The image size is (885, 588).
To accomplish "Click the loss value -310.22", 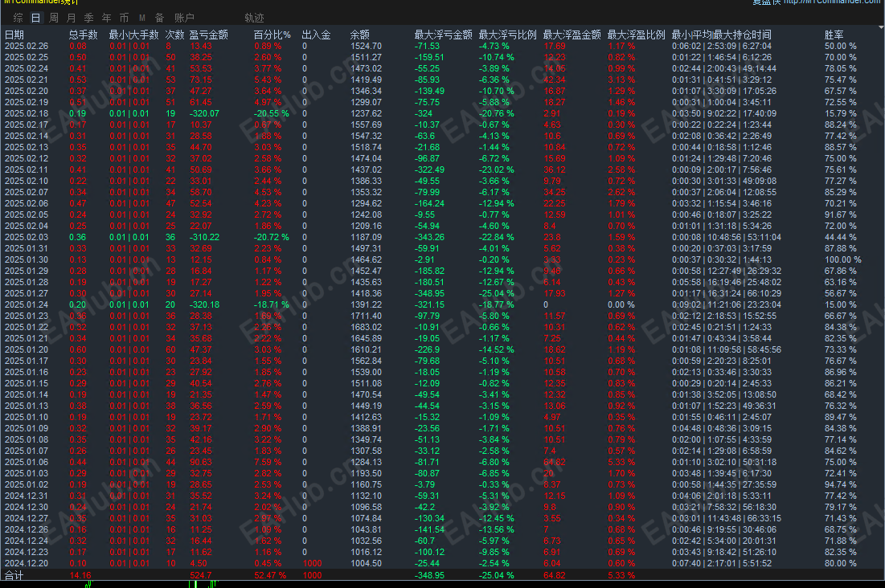I will tap(204, 238).
